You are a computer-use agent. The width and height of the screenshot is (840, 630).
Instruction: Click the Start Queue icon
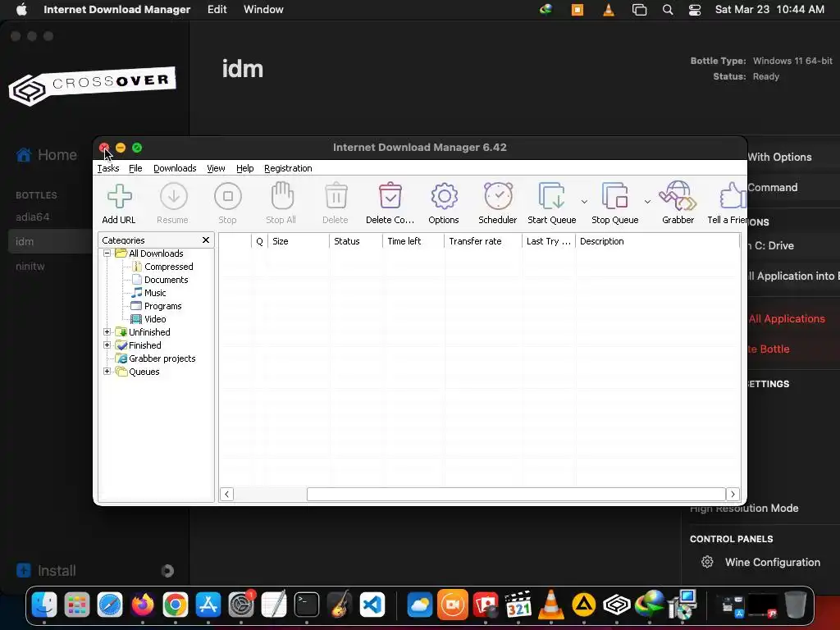pos(552,195)
